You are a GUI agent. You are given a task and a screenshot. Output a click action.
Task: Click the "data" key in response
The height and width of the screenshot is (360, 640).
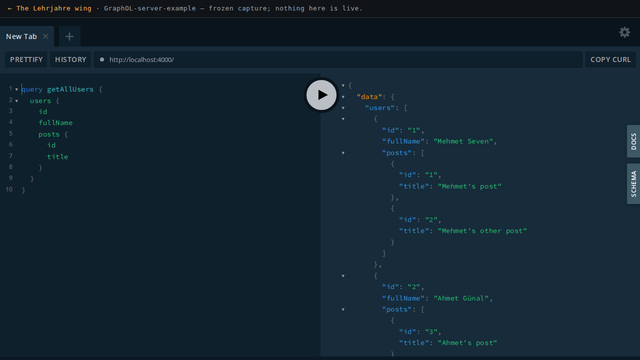coord(369,97)
